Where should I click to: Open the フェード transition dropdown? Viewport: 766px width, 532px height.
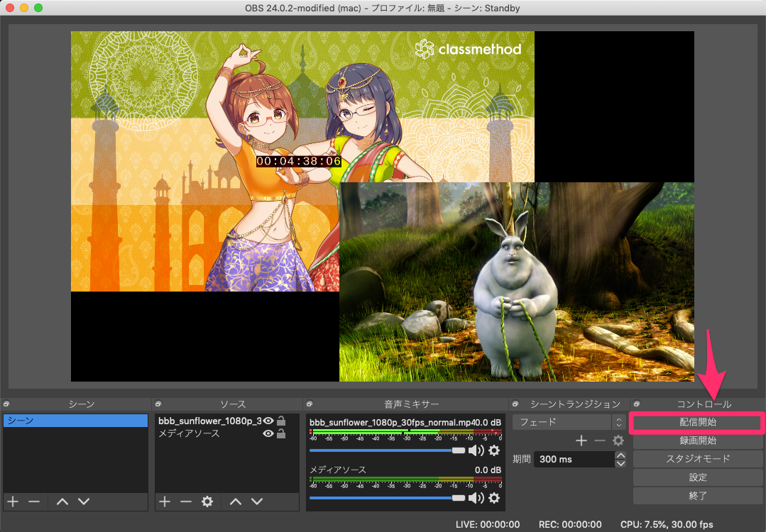click(x=569, y=421)
